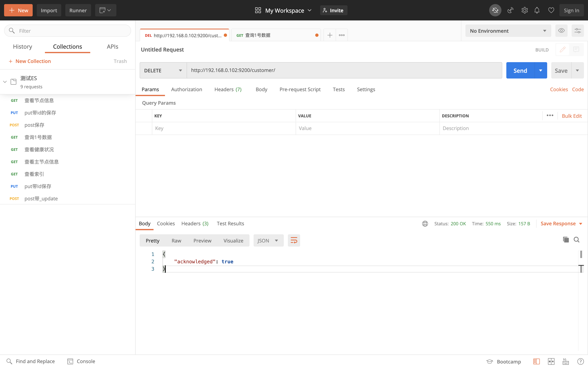Click the heart icon in header
Image resolution: width=588 pixels, height=368 pixels.
pyautogui.click(x=551, y=10)
